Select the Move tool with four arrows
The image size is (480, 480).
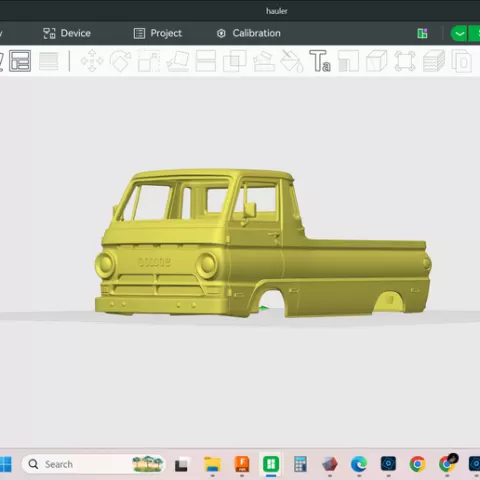92,61
